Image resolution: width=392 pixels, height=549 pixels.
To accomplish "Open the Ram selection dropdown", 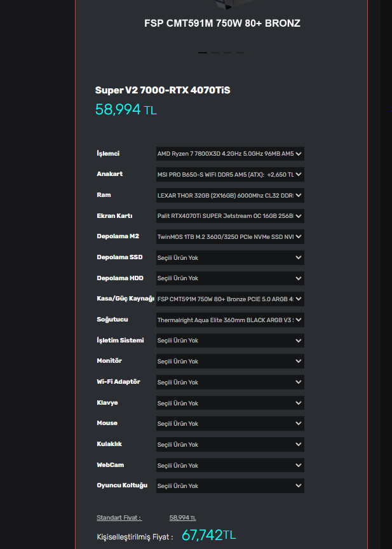I will (x=230, y=195).
